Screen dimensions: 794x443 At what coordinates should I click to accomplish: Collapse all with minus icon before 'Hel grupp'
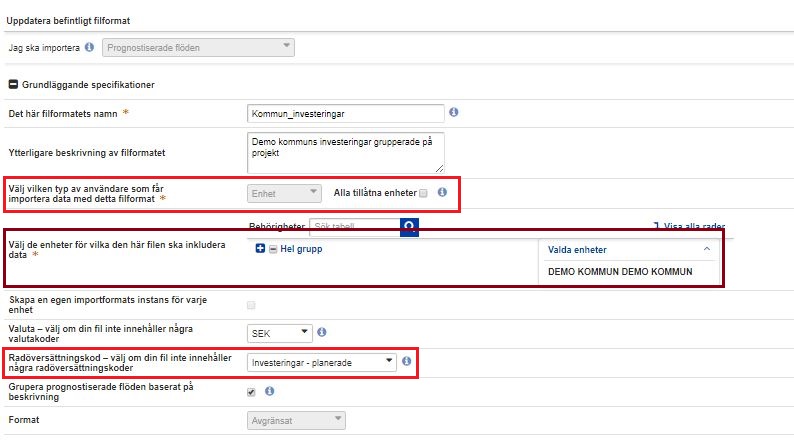pos(273,249)
